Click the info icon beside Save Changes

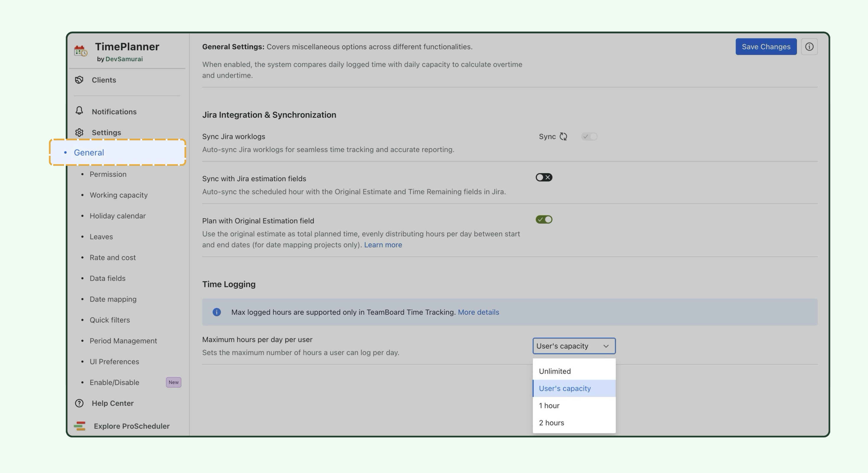tap(809, 46)
